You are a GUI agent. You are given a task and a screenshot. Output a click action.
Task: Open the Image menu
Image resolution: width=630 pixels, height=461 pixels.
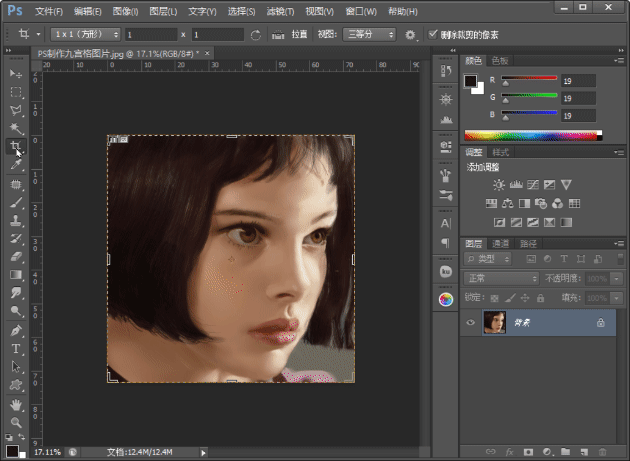(x=125, y=12)
